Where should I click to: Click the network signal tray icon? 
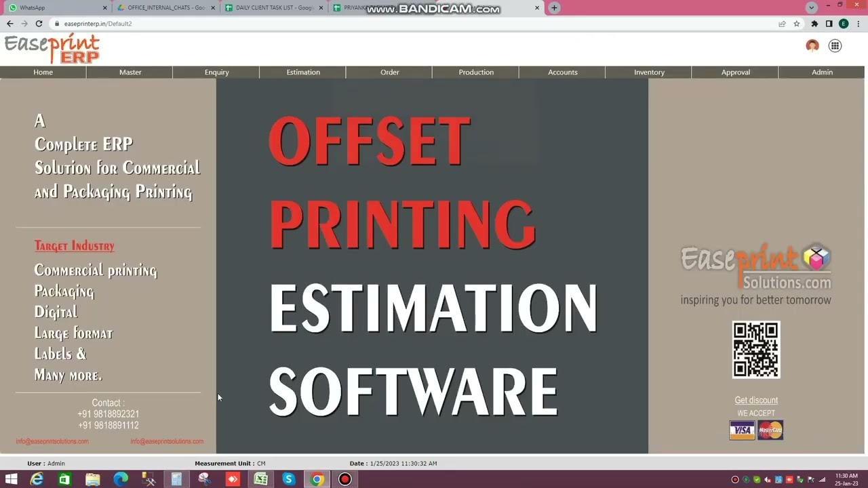823,480
